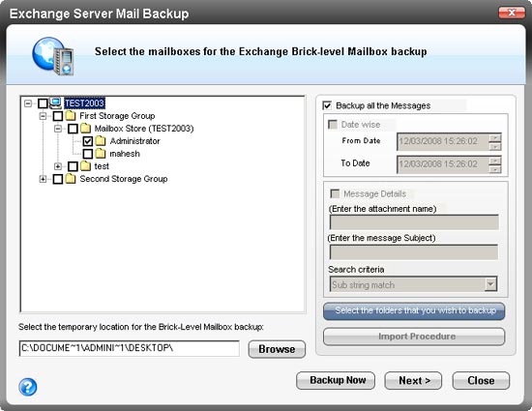Screen dimensions: 532x411
Task: Collapse the First Storage Group node
Action: (x=43, y=116)
